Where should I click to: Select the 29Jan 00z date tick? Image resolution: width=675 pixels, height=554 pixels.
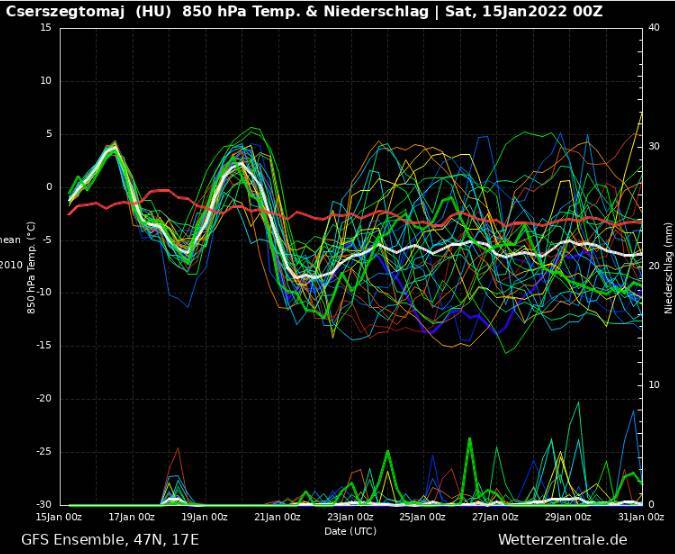(x=568, y=517)
